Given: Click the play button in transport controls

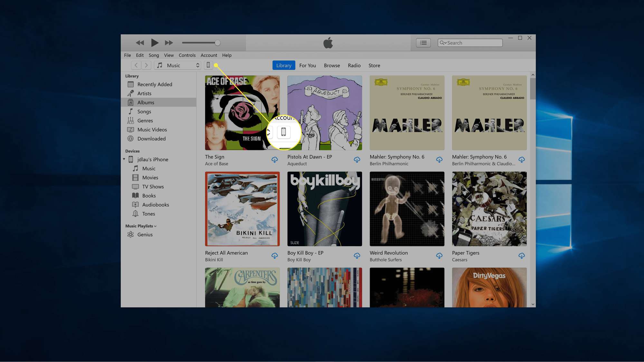Looking at the screenshot, I should (x=154, y=42).
